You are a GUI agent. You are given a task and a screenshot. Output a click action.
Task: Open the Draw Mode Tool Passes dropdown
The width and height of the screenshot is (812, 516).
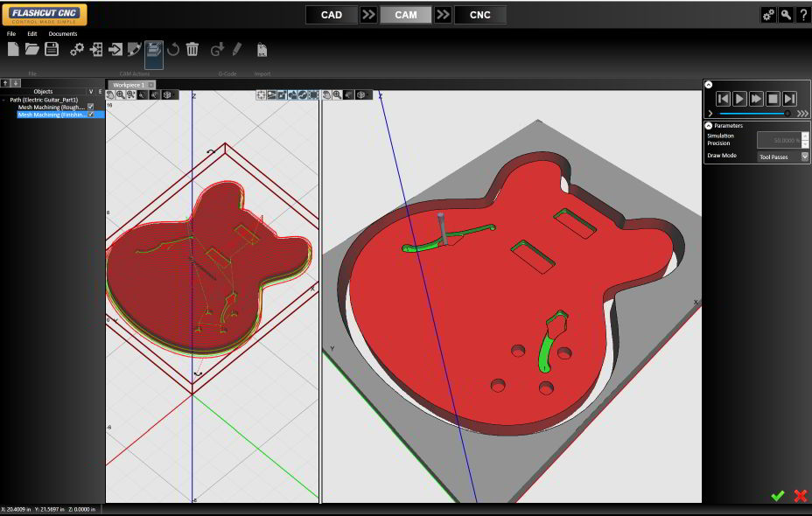tap(805, 157)
